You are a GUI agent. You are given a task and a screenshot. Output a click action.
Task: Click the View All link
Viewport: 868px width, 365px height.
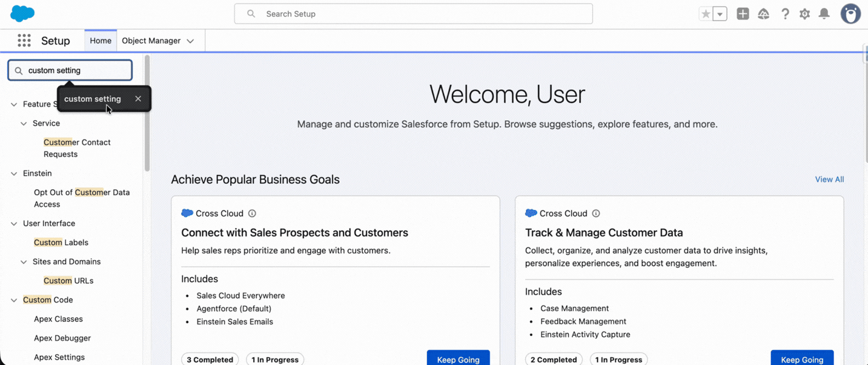click(829, 179)
